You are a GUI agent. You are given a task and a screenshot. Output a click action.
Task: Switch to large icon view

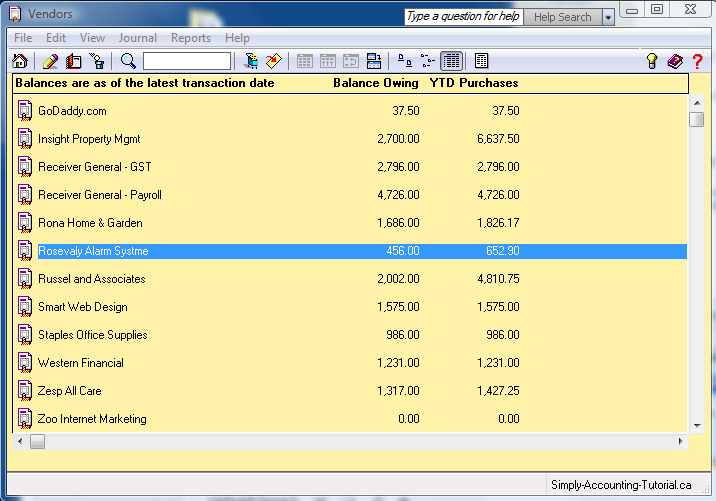click(x=405, y=61)
